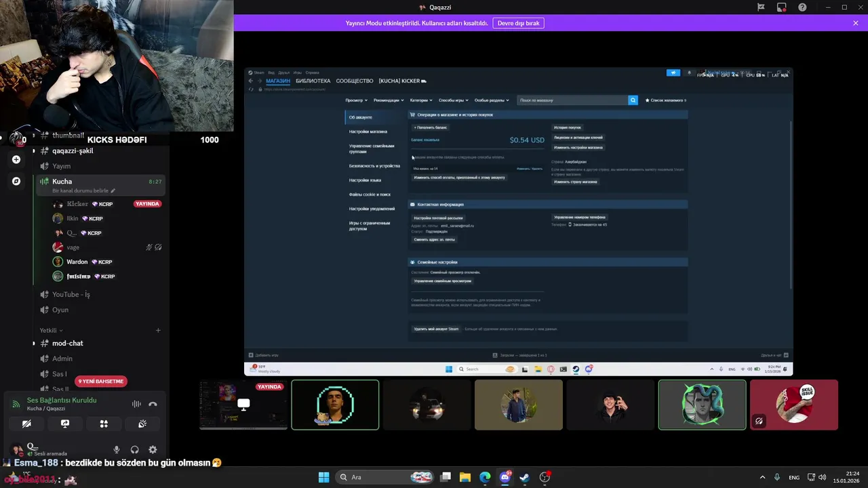
Task: Open История покупок in Steam
Action: tap(568, 127)
